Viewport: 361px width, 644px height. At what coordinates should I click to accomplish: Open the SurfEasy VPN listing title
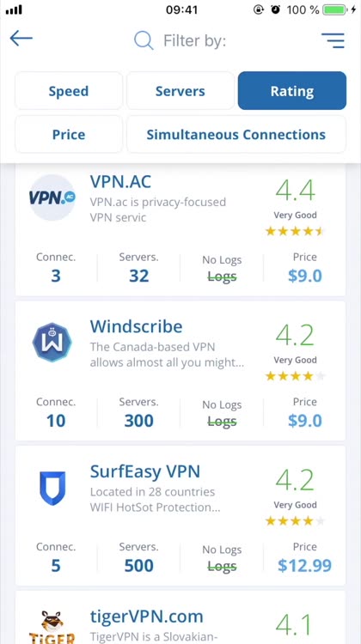(x=145, y=471)
